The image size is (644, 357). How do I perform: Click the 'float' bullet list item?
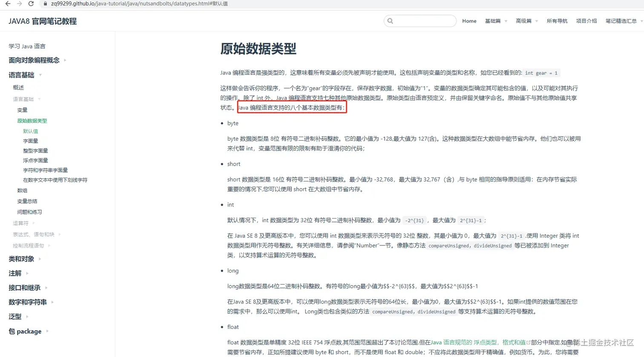233,327
